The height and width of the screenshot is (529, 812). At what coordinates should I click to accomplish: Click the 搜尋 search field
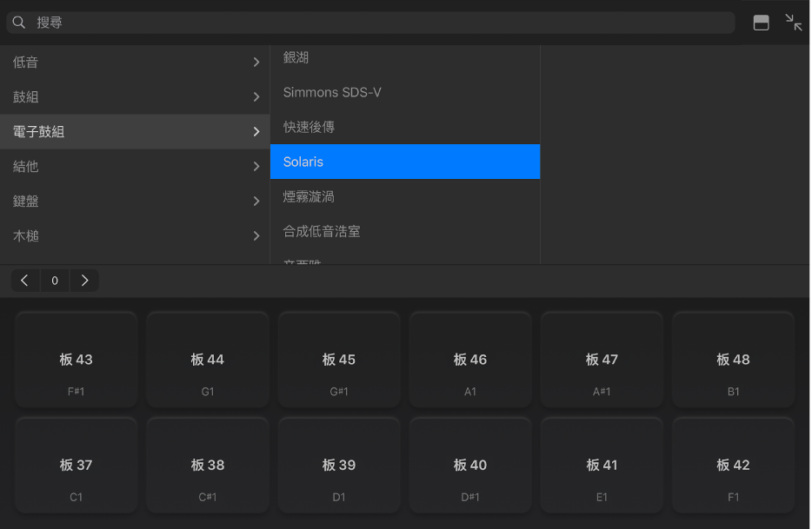[371, 23]
